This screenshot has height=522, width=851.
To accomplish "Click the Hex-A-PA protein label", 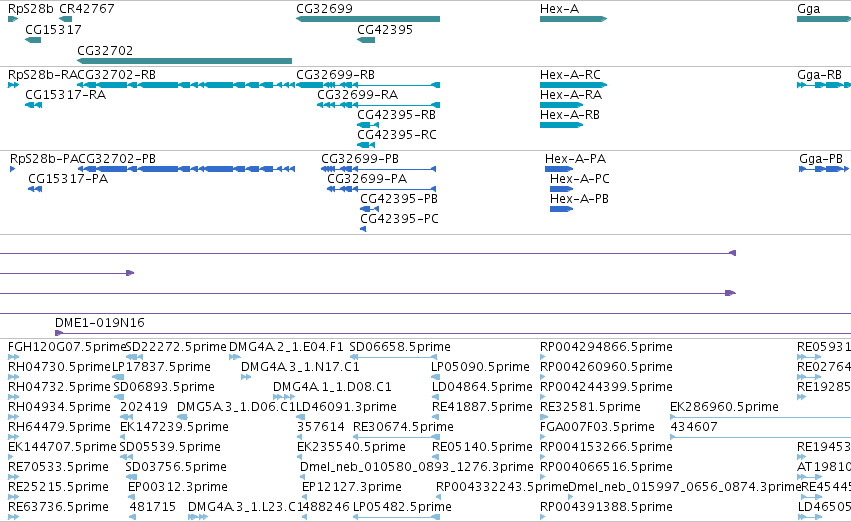I will point(575,159).
